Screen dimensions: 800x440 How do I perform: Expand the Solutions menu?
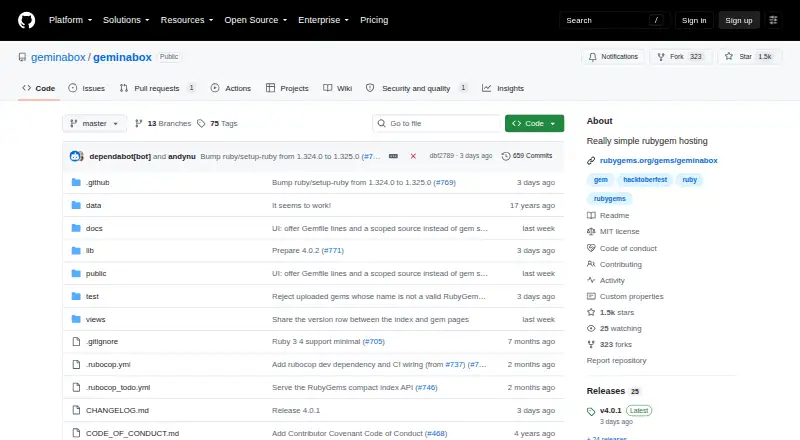[x=126, y=20]
